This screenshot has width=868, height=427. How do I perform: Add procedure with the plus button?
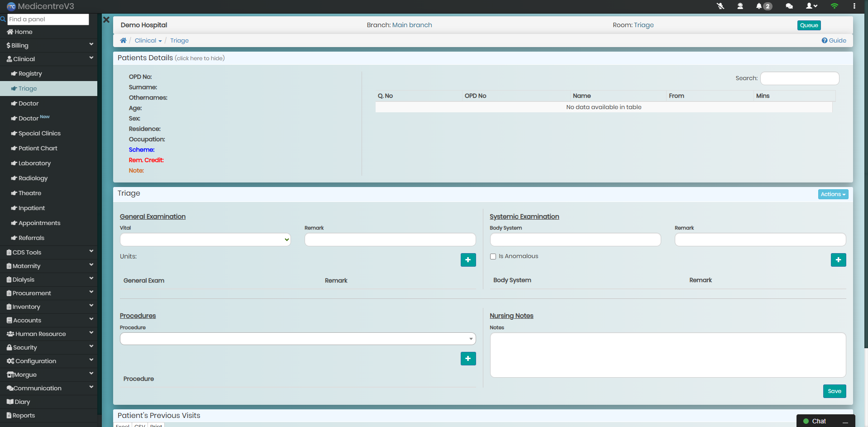(468, 359)
